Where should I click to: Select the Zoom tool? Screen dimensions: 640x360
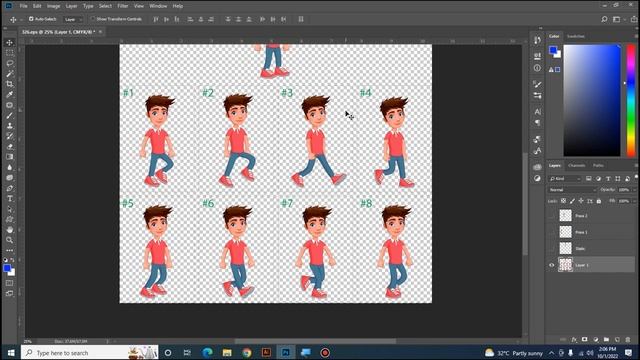point(9,240)
